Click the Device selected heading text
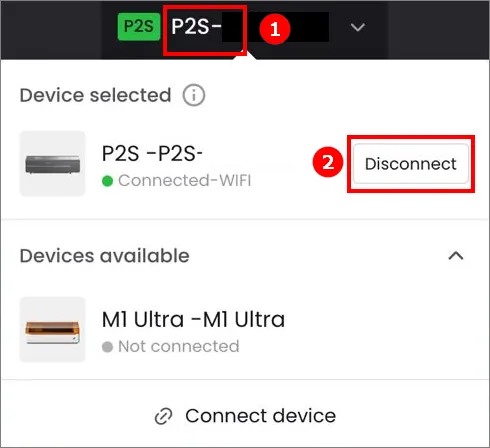The width and height of the screenshot is (490, 448). pos(96,95)
